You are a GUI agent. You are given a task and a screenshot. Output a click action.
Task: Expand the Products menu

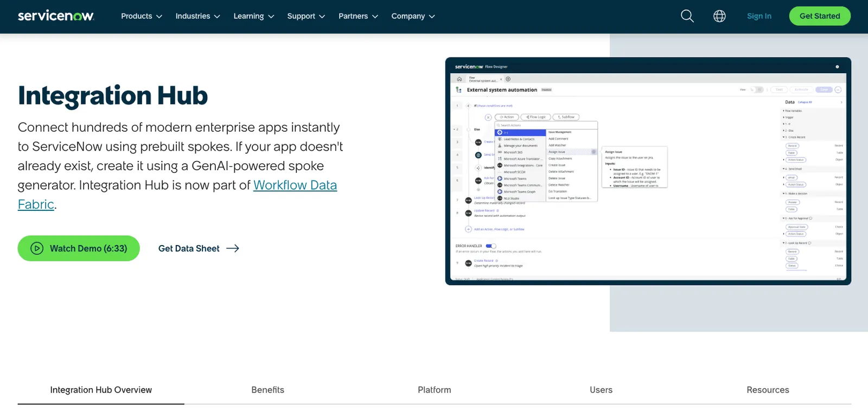tap(142, 16)
